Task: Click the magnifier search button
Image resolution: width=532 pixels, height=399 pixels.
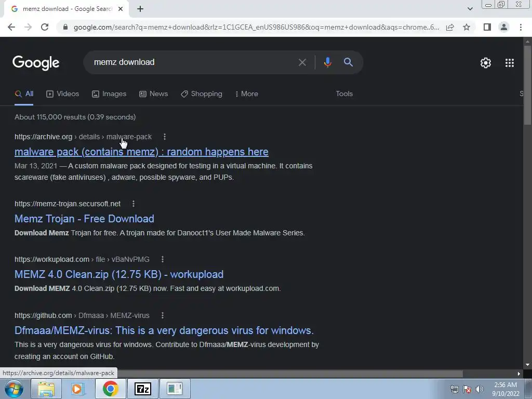Action: (348, 62)
